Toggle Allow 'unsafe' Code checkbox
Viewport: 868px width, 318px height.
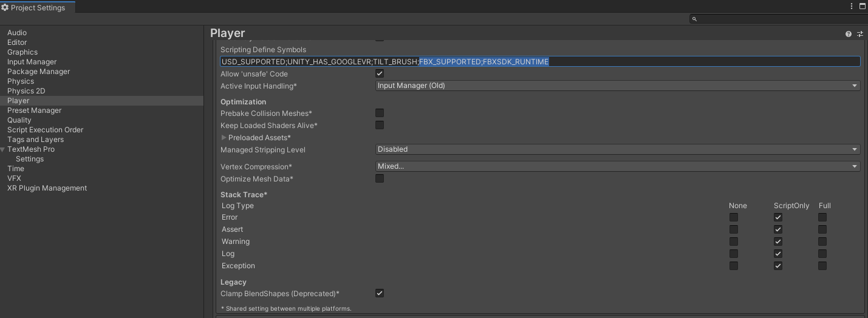(380, 73)
